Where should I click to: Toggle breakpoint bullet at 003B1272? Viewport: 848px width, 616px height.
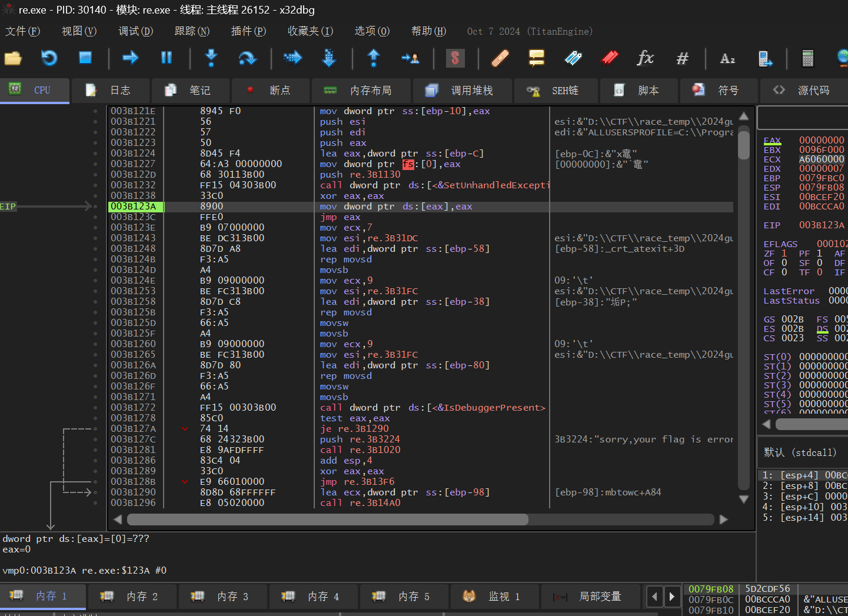[x=95, y=407]
